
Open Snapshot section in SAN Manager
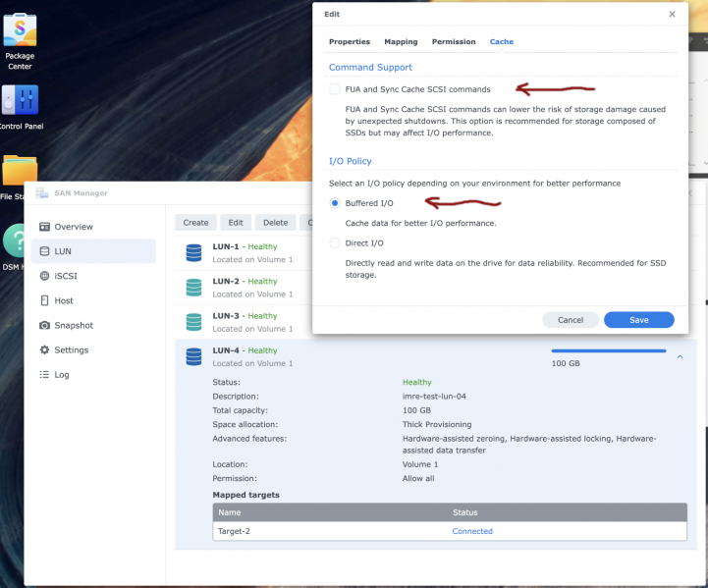point(93,325)
